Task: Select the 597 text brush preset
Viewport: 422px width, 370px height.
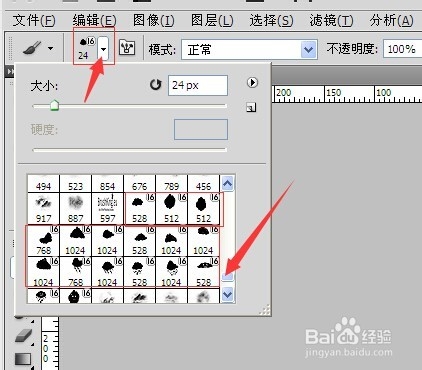Action: pyautogui.click(x=107, y=209)
